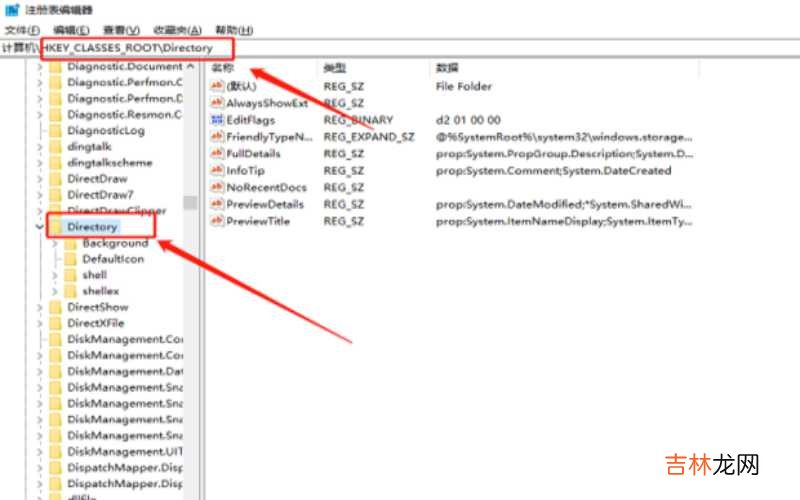Click the Registry Editor app icon in title bar

(10, 10)
